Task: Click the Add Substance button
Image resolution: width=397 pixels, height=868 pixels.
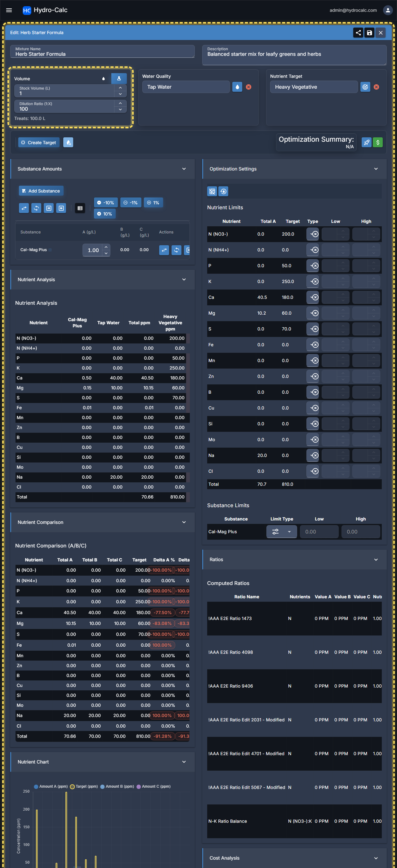Action: point(41,191)
